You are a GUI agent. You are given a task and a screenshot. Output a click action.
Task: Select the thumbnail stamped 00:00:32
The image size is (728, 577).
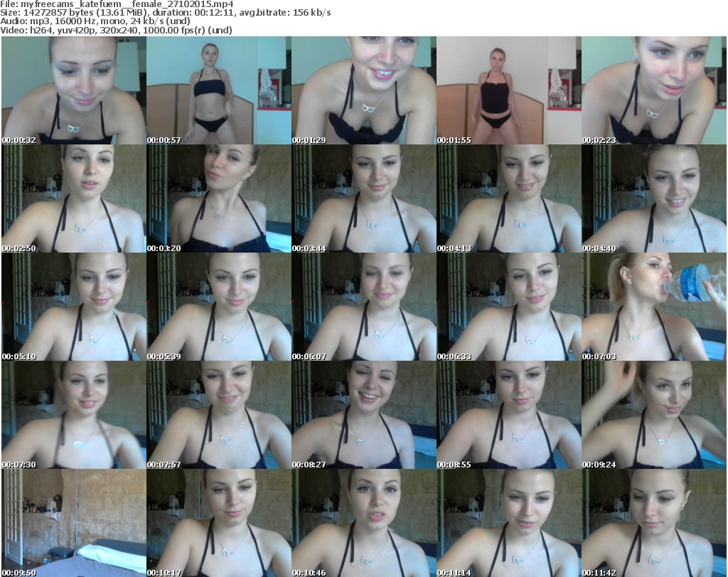pos(74,90)
